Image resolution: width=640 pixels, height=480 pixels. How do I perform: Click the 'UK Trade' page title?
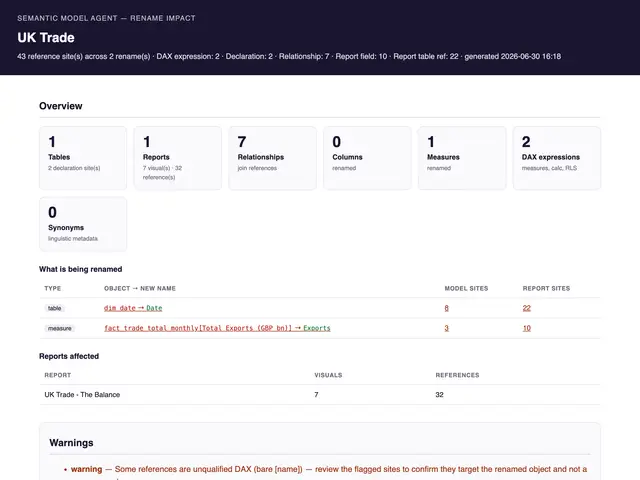tap(46, 38)
